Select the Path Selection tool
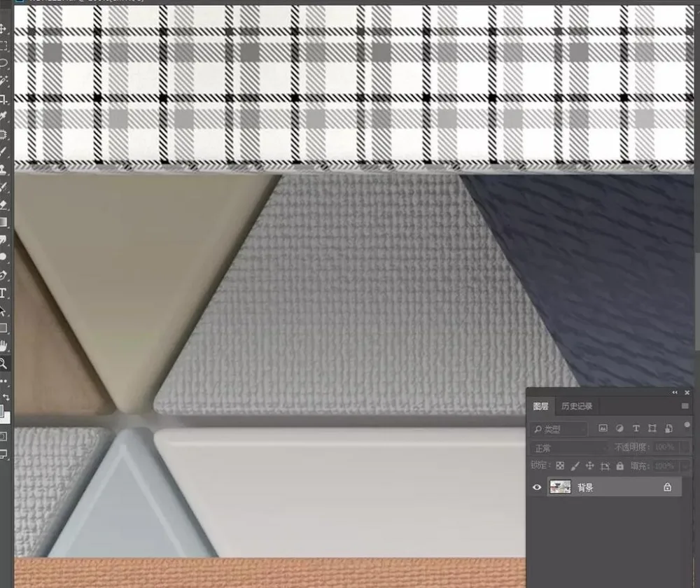The height and width of the screenshot is (588, 700). tap(3, 311)
